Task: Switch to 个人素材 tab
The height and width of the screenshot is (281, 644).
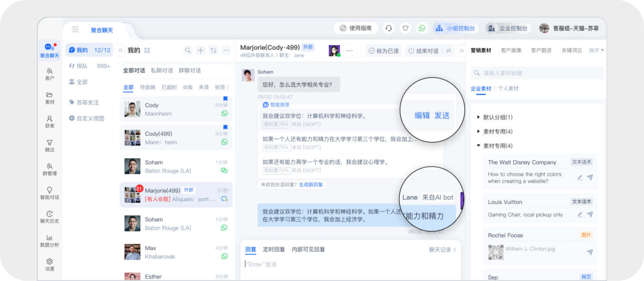Action: (x=508, y=88)
